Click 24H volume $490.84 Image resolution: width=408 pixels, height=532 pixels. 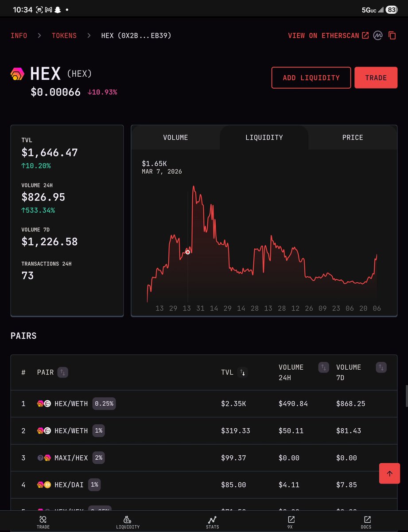[x=293, y=404]
